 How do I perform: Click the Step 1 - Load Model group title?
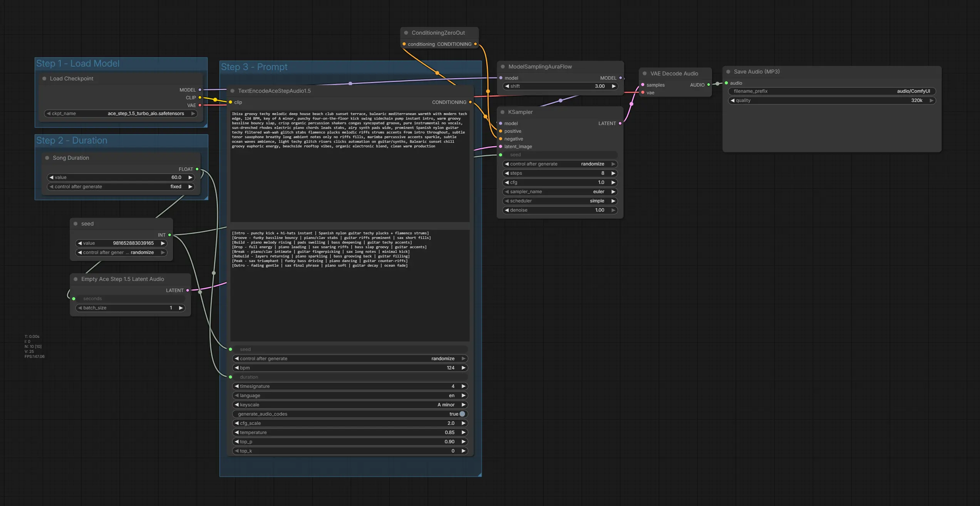(78, 63)
